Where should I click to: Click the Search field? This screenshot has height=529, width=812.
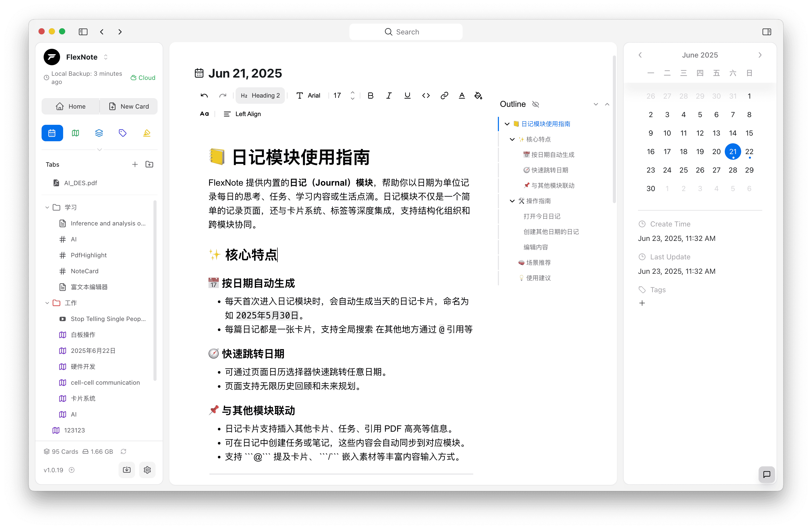pos(406,32)
